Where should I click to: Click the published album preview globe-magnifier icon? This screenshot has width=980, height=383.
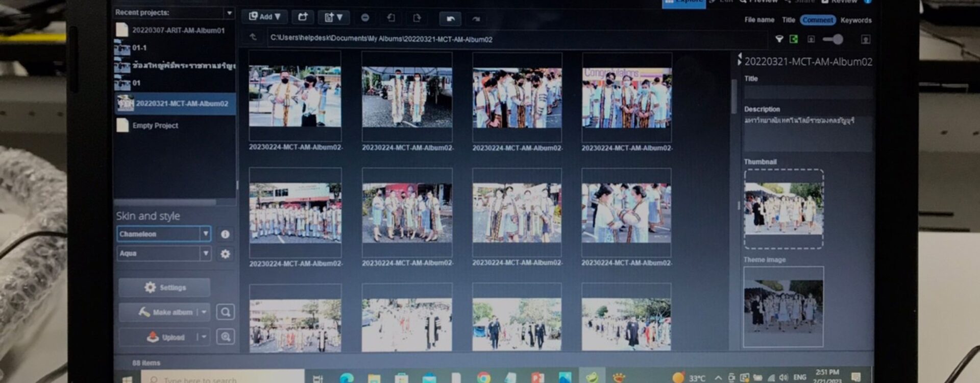(x=225, y=337)
